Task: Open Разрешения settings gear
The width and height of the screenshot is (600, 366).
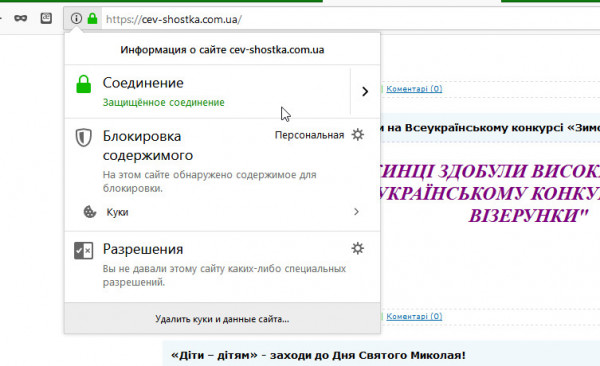Action: (x=357, y=248)
